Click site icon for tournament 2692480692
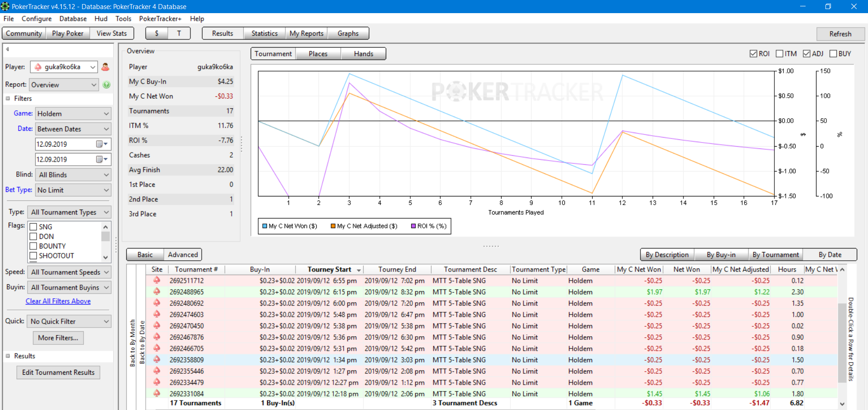 (x=157, y=303)
